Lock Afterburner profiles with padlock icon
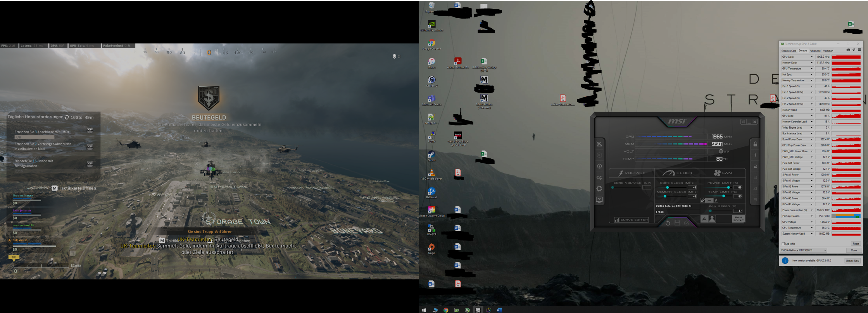 tap(755, 144)
